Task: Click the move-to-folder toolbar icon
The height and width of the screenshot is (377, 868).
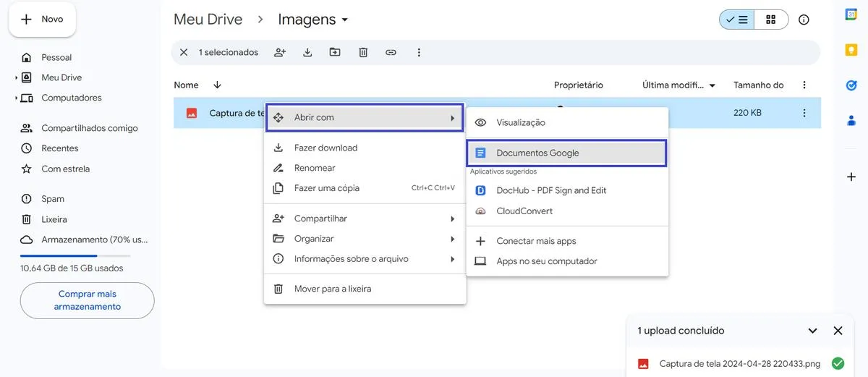Action: click(335, 52)
